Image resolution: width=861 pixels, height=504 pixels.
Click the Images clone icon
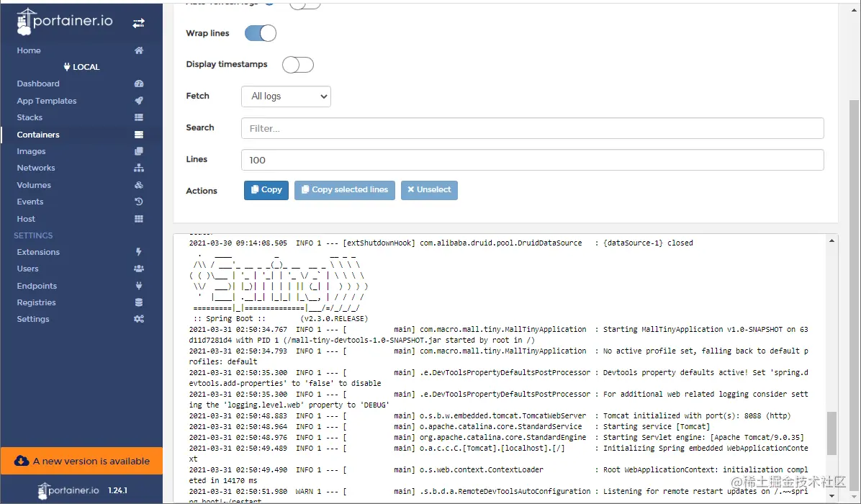pos(139,151)
